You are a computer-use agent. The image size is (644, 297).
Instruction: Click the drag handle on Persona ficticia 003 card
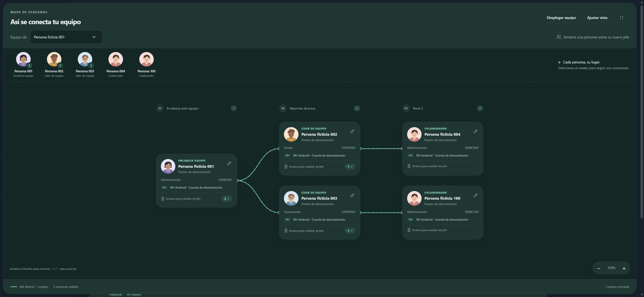pos(286,231)
